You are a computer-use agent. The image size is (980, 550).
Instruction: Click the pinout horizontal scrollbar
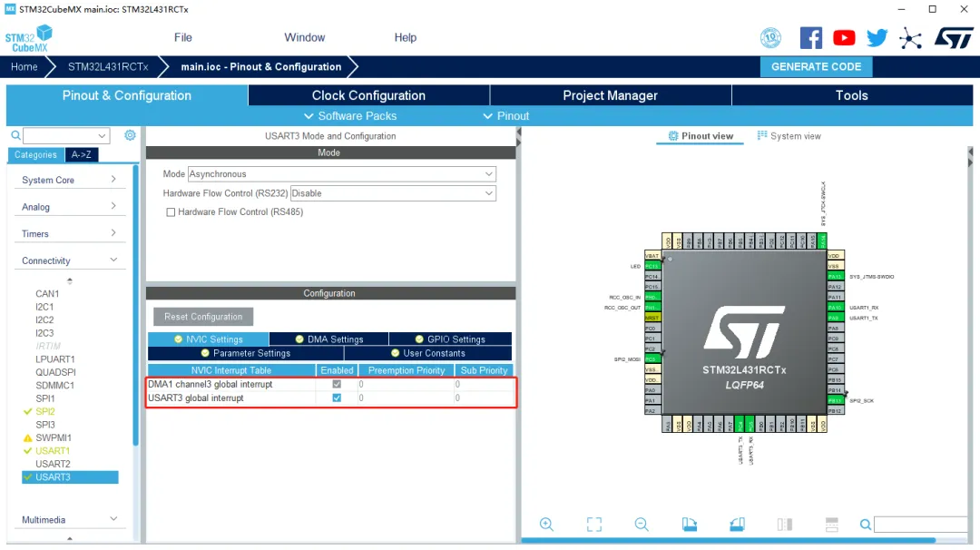[728, 540]
